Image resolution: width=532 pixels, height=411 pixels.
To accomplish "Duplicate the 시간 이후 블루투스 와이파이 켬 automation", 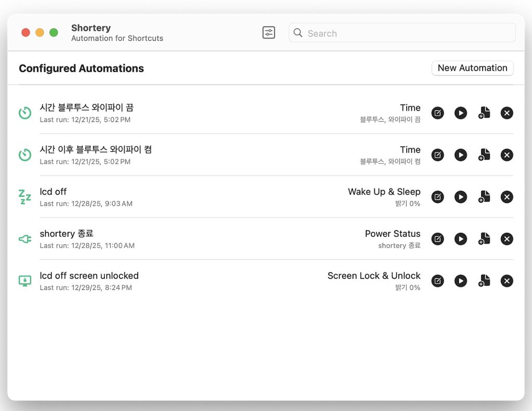I will pos(484,155).
